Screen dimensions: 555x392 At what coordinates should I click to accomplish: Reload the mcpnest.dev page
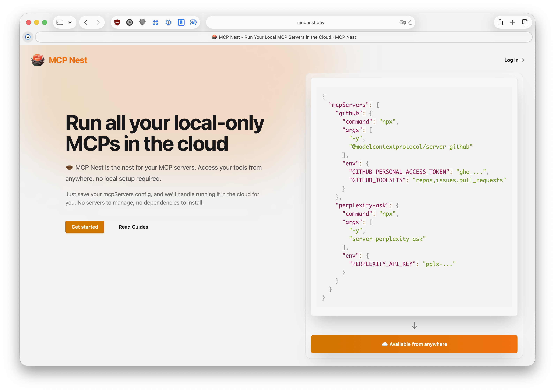(410, 22)
